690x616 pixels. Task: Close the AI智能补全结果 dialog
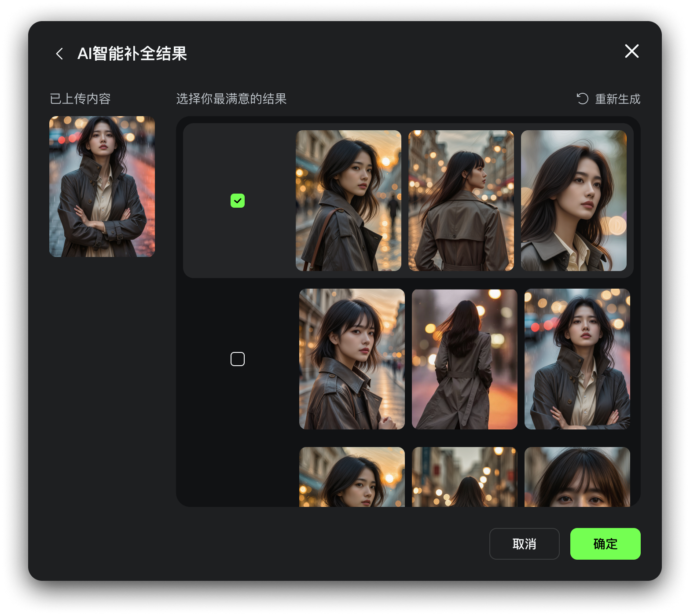point(631,51)
